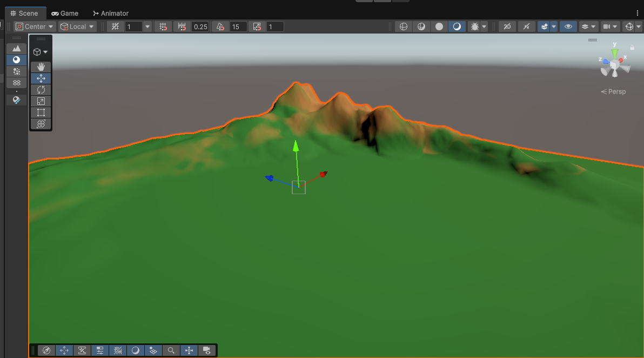Toggle scene audio mute icon

pyautogui.click(x=526, y=26)
